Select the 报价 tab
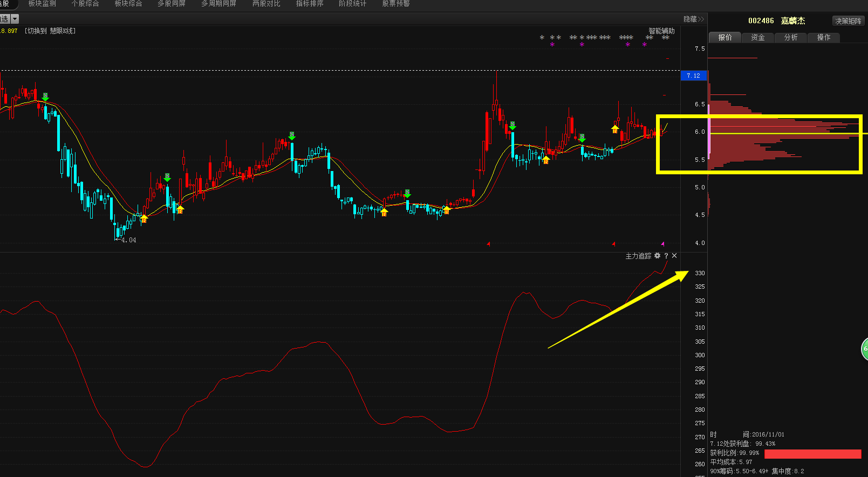This screenshot has width=868, height=477. 725,37
